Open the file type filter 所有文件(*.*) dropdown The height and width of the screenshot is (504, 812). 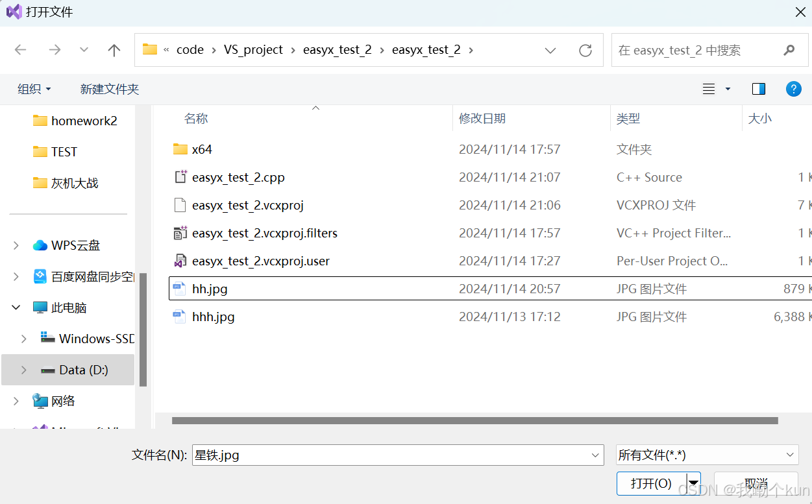click(x=707, y=455)
